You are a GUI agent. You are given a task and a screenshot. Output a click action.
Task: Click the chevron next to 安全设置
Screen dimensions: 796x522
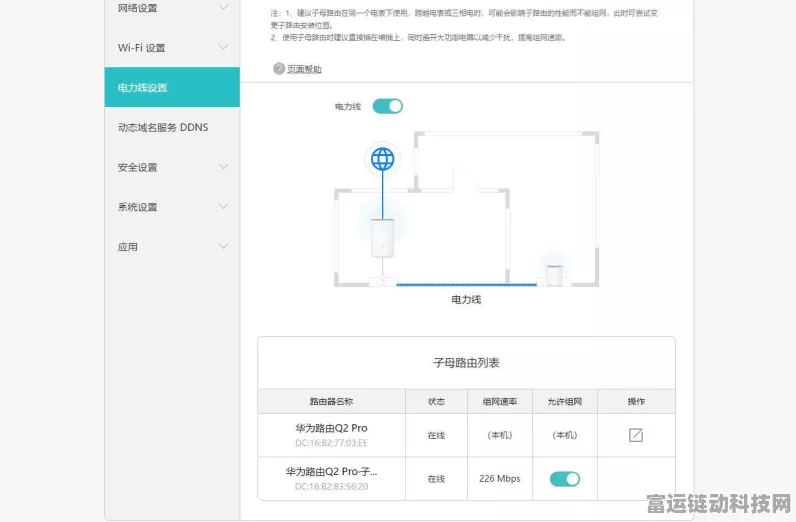(223, 167)
